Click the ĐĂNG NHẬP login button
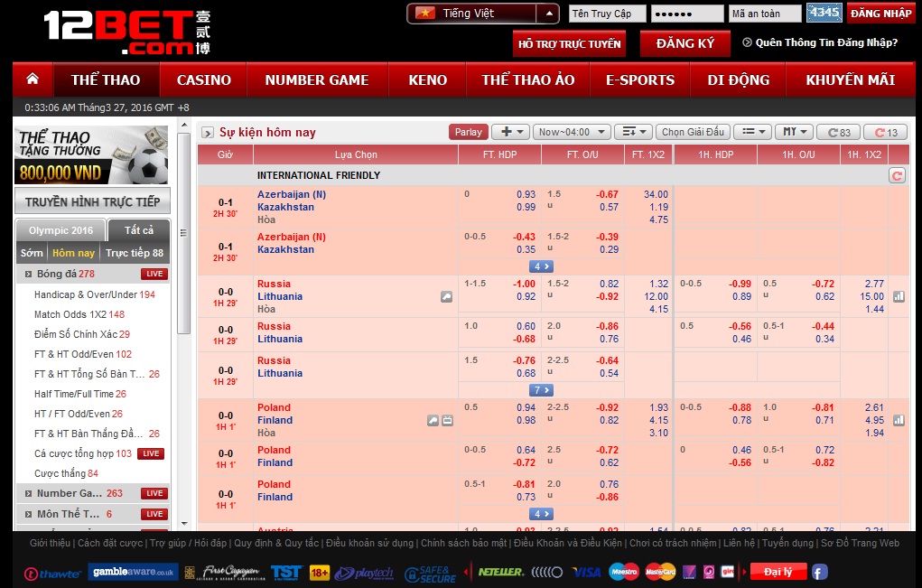This screenshot has height=588, width=922. click(x=879, y=13)
